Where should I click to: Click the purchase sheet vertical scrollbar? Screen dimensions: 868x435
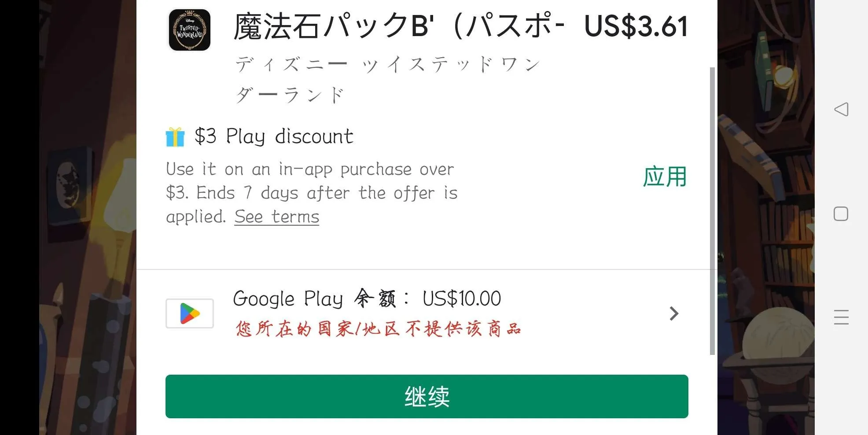713,210
